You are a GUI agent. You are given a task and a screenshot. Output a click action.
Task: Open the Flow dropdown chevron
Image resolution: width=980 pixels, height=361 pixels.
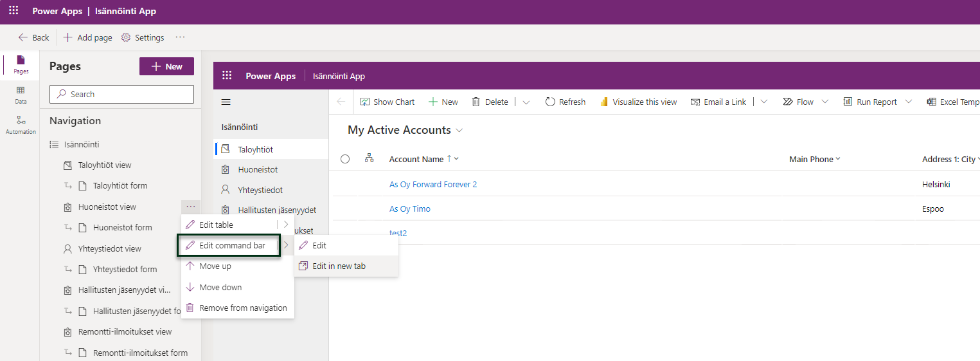tap(825, 102)
